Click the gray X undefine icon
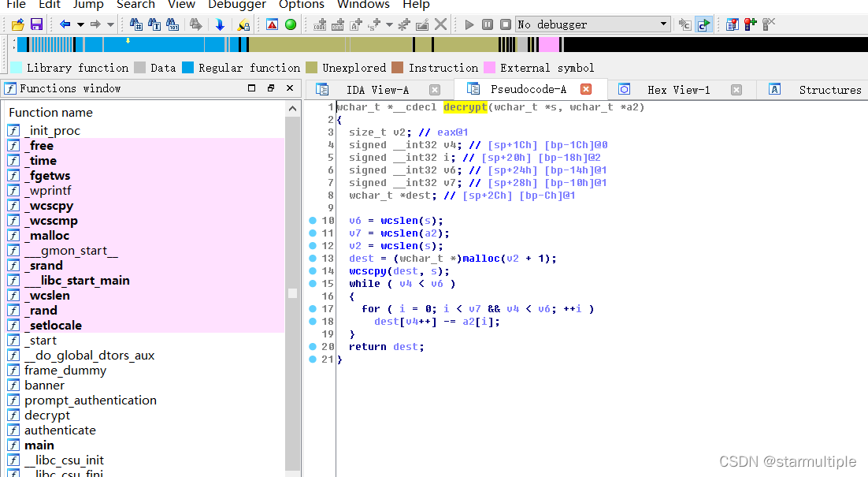This screenshot has width=868, height=477. (x=440, y=24)
